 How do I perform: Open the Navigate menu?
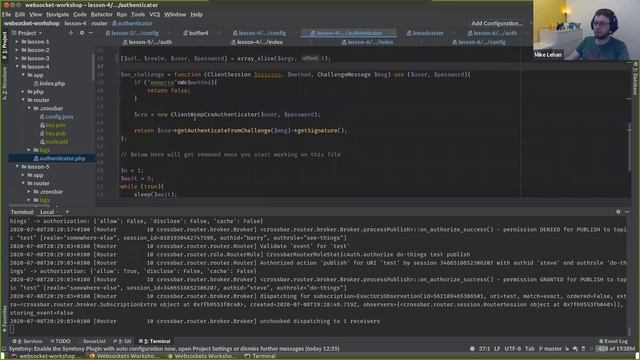pos(57,14)
